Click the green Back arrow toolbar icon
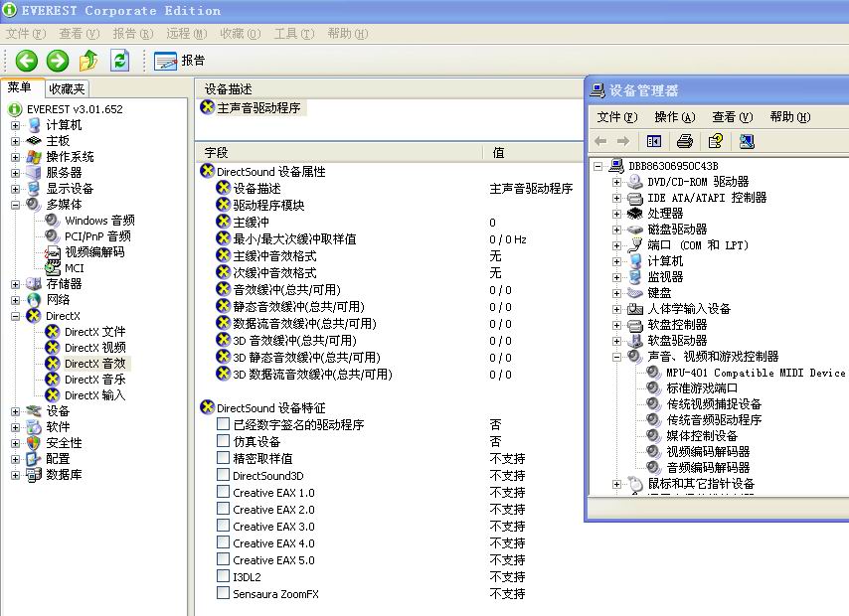The image size is (849, 616). [26, 61]
